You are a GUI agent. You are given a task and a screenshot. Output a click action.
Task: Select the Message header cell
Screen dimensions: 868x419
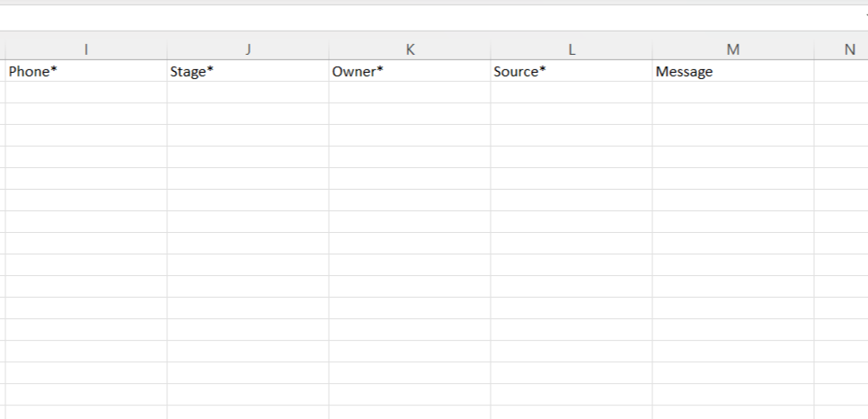(x=733, y=72)
